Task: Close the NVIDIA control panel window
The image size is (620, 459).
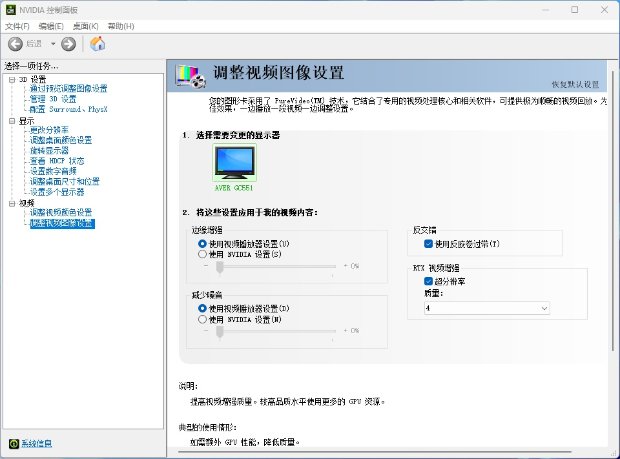Action: click(x=605, y=9)
